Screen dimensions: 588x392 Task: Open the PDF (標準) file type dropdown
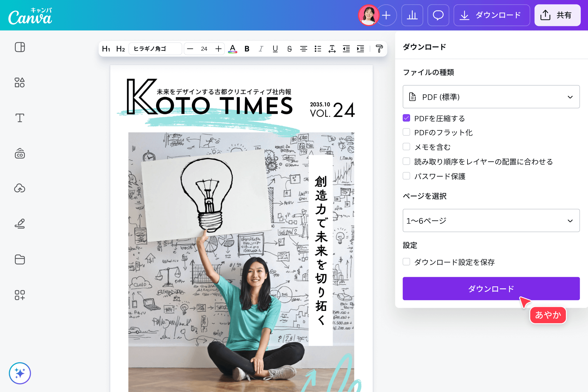point(491,97)
